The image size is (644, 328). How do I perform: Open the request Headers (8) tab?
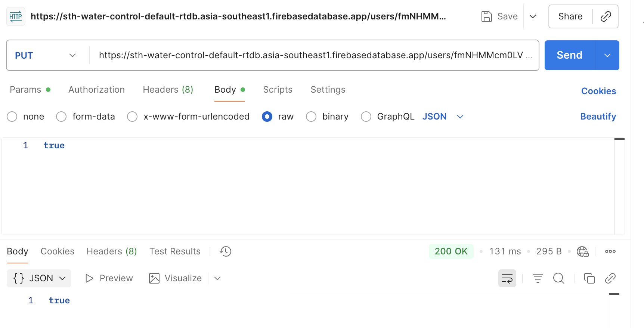pos(168,90)
